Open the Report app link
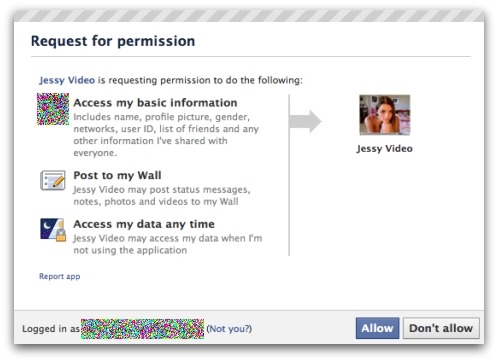Viewport: 498px width, 362px height. pyautogui.click(x=60, y=276)
